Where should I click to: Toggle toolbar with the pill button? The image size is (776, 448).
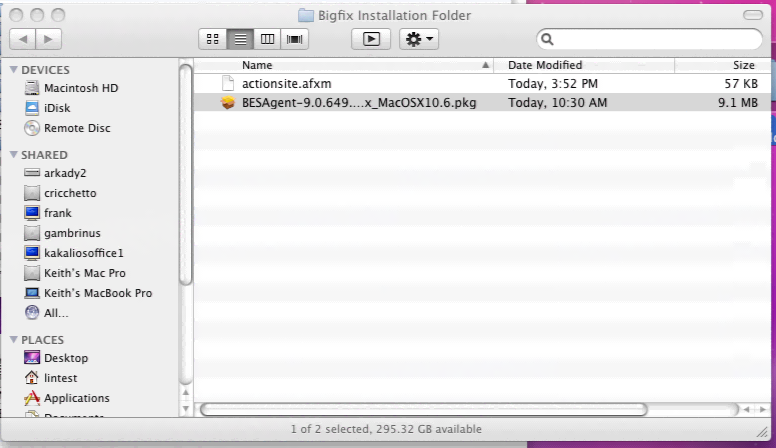[x=753, y=15]
